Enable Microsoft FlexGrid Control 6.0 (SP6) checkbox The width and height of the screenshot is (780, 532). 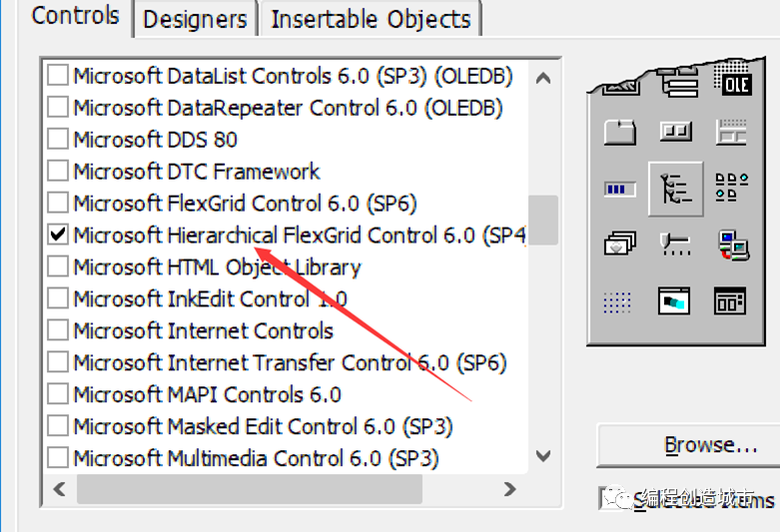click(58, 204)
